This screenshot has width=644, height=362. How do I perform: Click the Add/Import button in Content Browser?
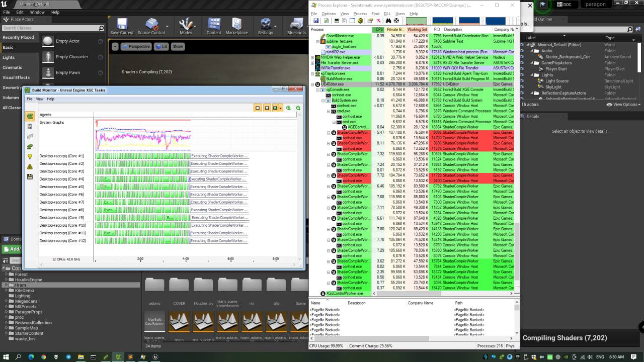click(12, 249)
